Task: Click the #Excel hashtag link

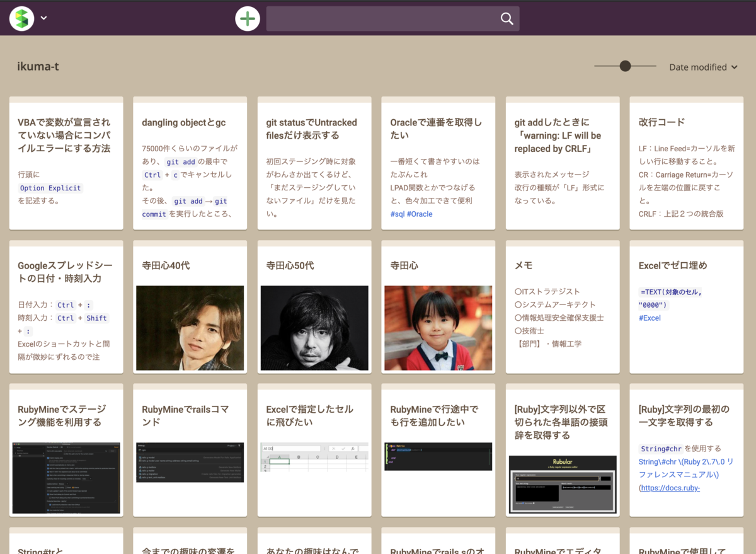Action: 650,318
